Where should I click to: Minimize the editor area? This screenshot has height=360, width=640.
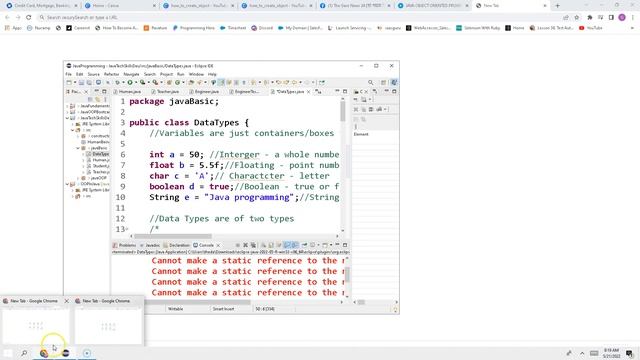(337, 91)
